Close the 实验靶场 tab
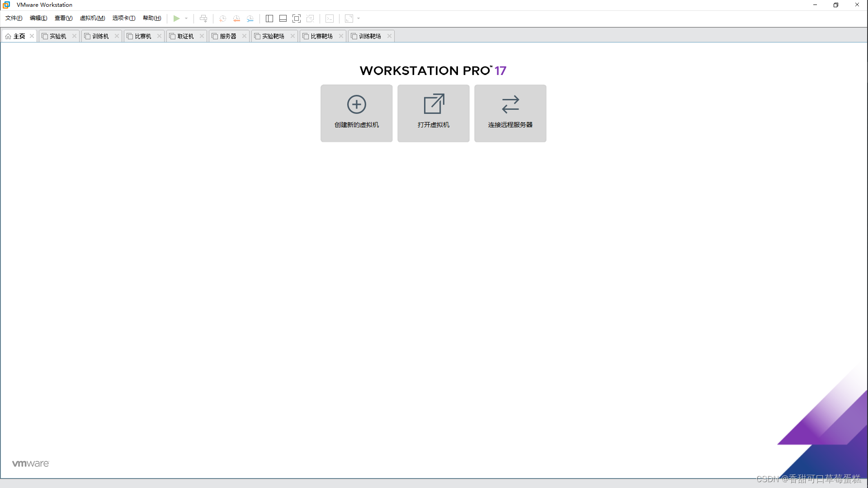 [x=292, y=36]
